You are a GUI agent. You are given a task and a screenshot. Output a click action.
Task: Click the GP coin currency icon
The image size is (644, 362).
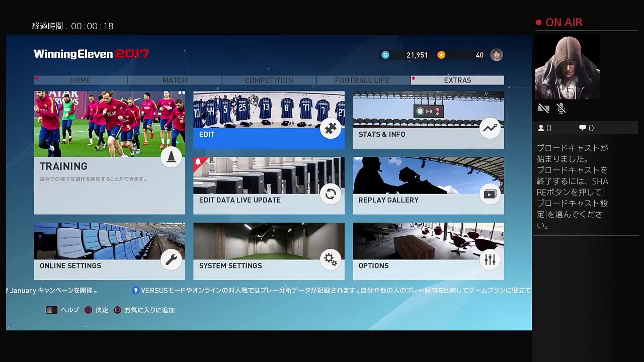[385, 55]
